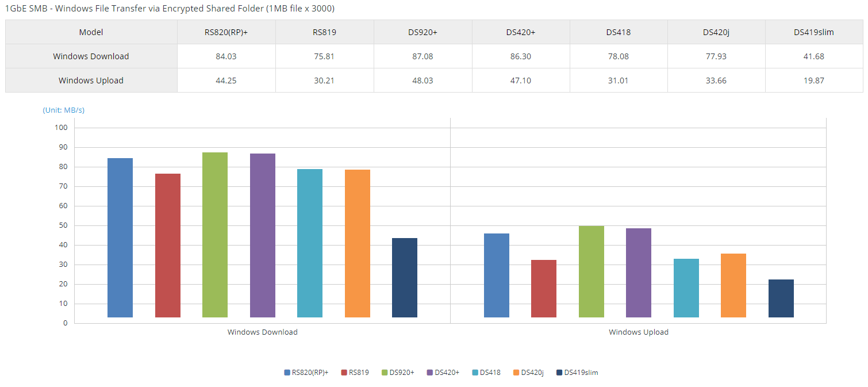Click the 77.93 table value
This screenshot has width=868, height=387.
[716, 56]
